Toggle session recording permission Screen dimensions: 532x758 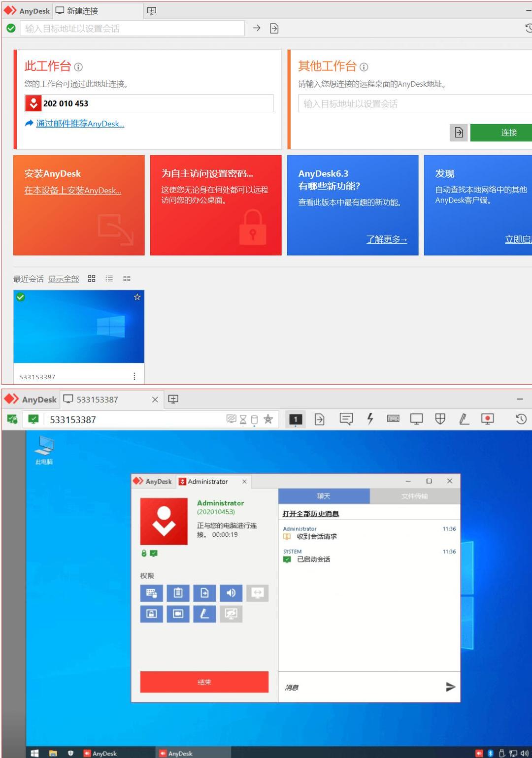point(178,614)
